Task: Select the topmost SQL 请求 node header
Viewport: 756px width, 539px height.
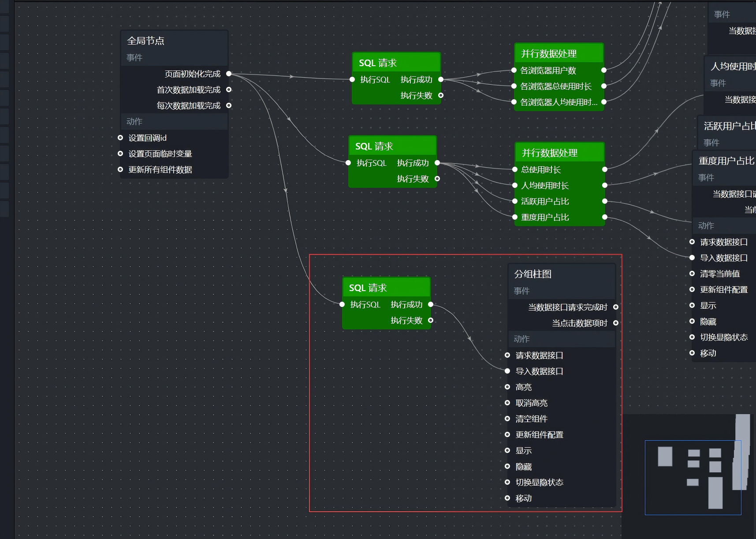Action: [x=396, y=63]
